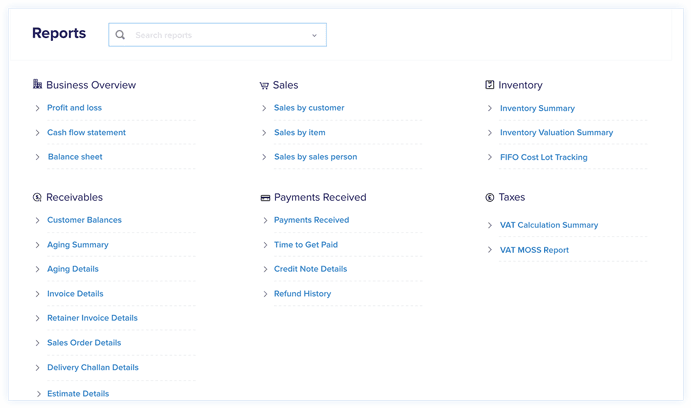Click the Sales shopping cart icon
The width and height of the screenshot is (691, 408).
pyautogui.click(x=264, y=85)
